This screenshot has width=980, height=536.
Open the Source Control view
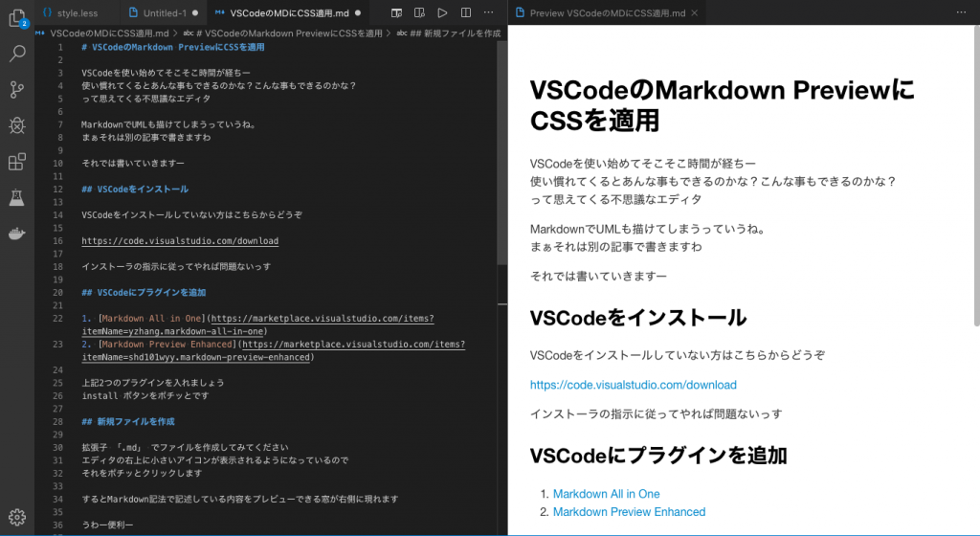tap(17, 90)
